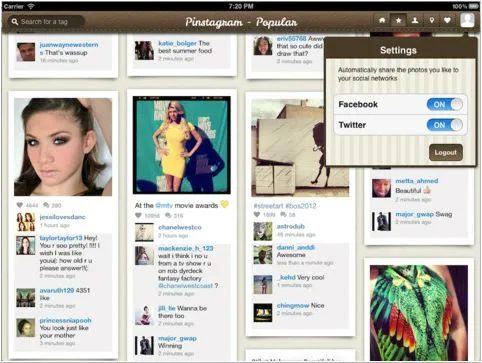482x363 pixels.
Task: Click juanwaynewestern's avatar thumbnail
Action: pos(26,52)
